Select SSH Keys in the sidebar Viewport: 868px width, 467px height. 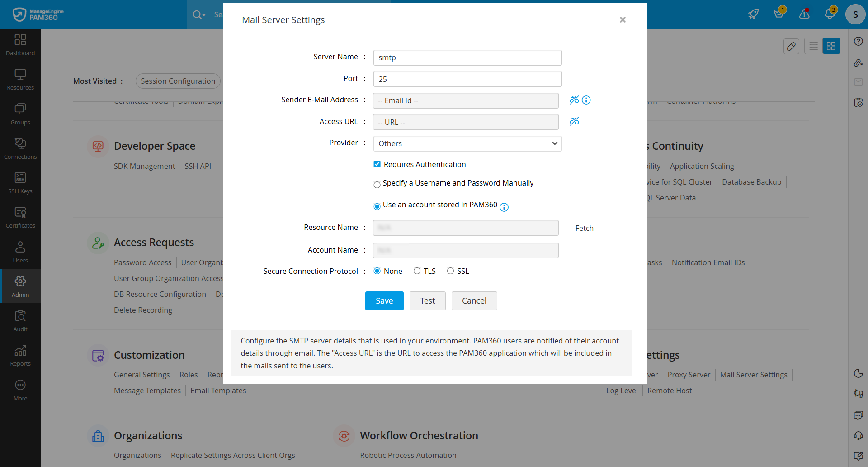(x=20, y=182)
